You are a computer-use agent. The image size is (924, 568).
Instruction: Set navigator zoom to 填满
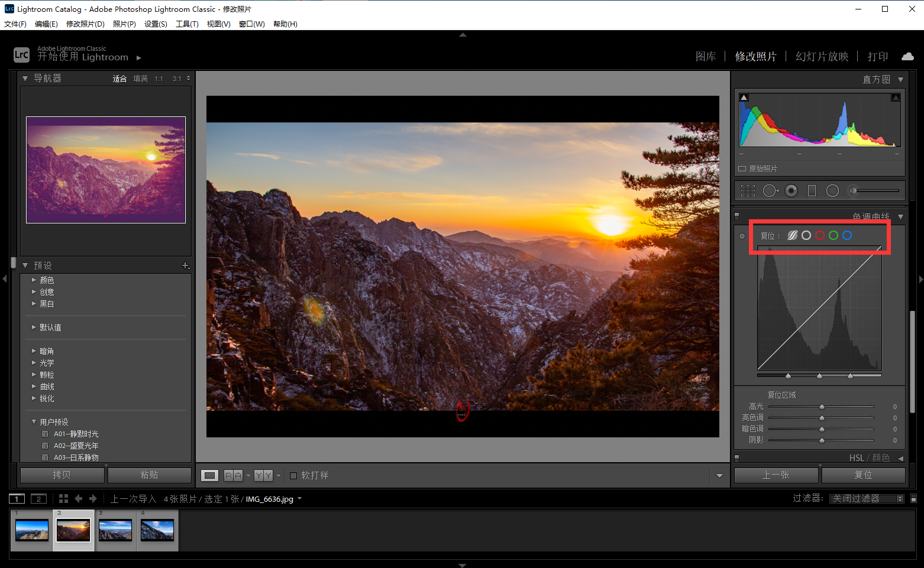click(140, 78)
